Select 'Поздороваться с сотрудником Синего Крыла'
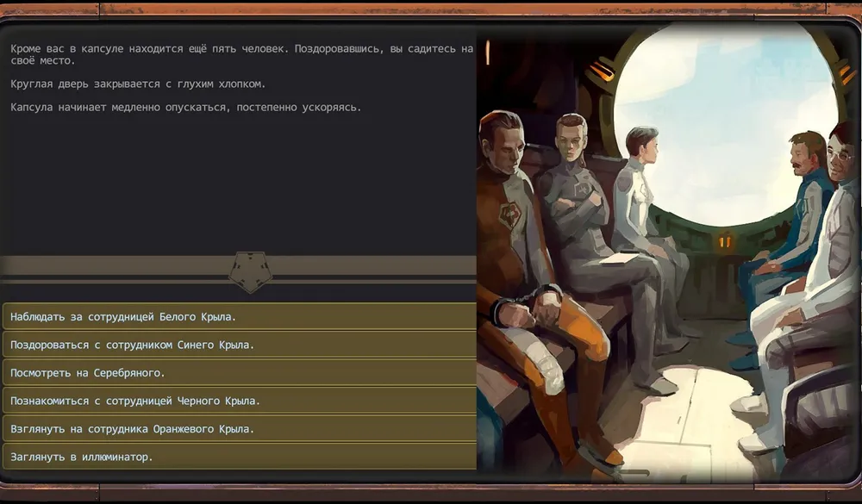Screen dimensions: 862x504 [x=239, y=345]
